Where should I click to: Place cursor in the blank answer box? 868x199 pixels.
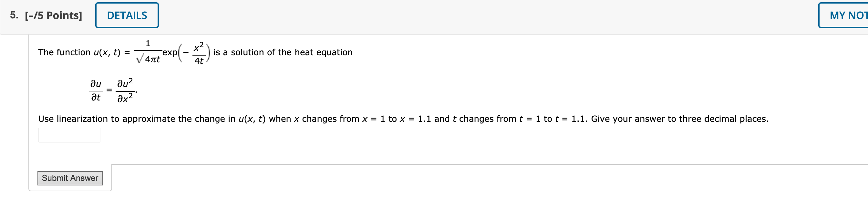[69, 135]
